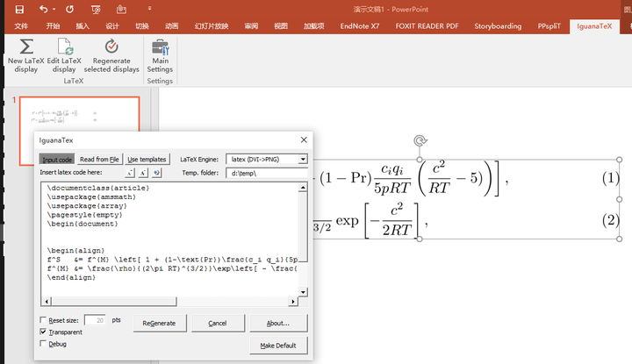Open Main Settings toolbox icon
This screenshot has width=632, height=364.
tap(160, 47)
